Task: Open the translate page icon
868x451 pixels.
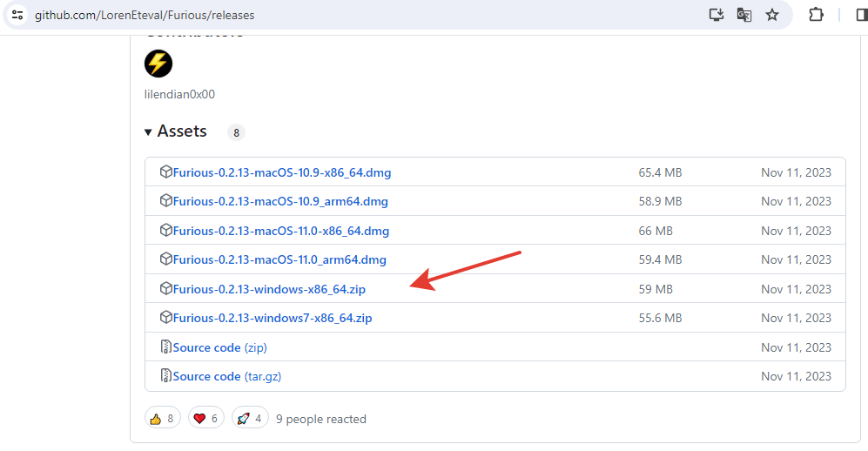Action: point(744,15)
